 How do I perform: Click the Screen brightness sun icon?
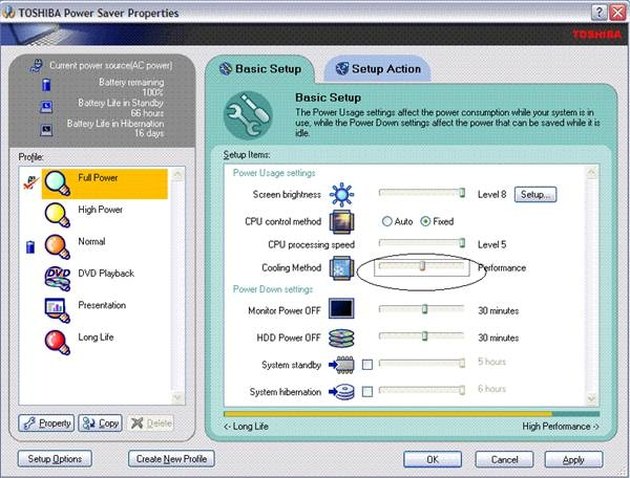click(342, 195)
